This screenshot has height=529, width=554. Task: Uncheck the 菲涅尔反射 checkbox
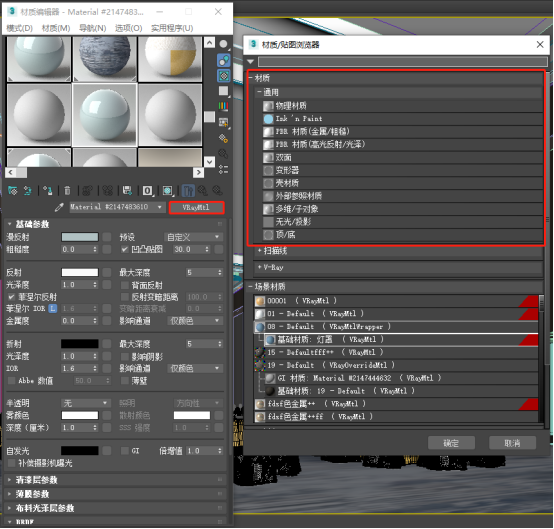pos(11,297)
